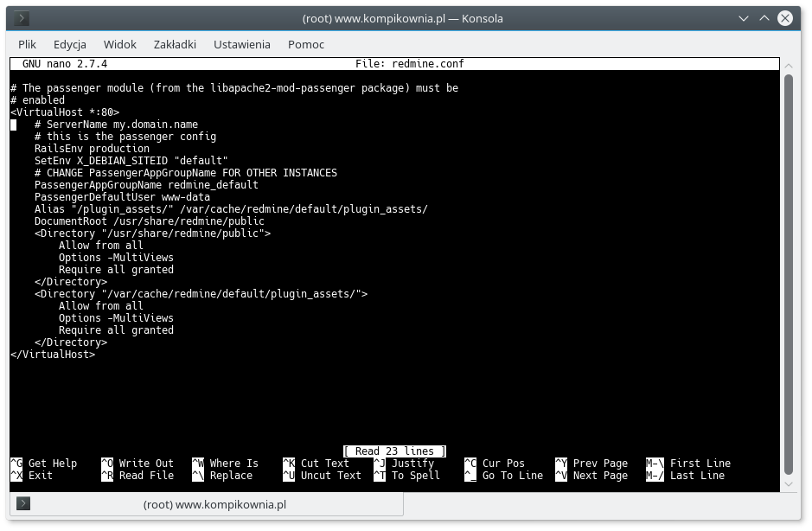This screenshot has height=531, width=812.
Task: Click the '# enabled' comment line
Action: (38, 100)
